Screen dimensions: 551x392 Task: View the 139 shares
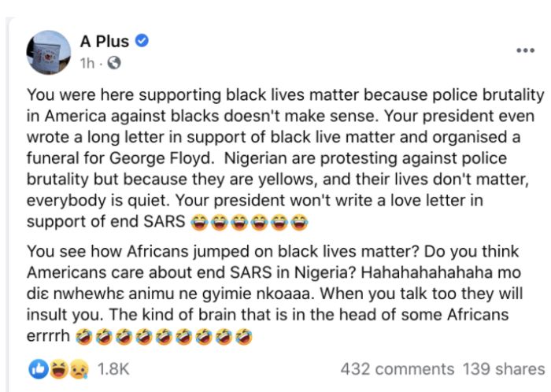tap(504, 369)
